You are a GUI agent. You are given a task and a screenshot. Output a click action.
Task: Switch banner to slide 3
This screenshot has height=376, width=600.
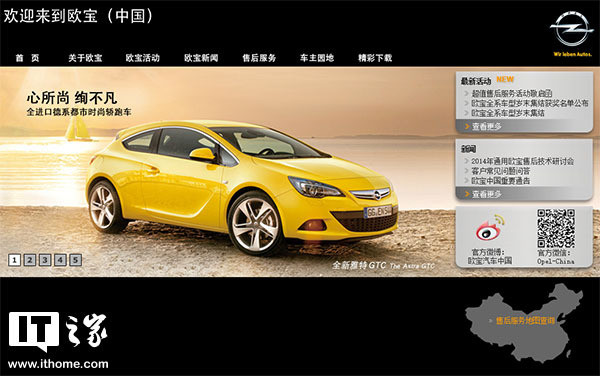point(45,260)
